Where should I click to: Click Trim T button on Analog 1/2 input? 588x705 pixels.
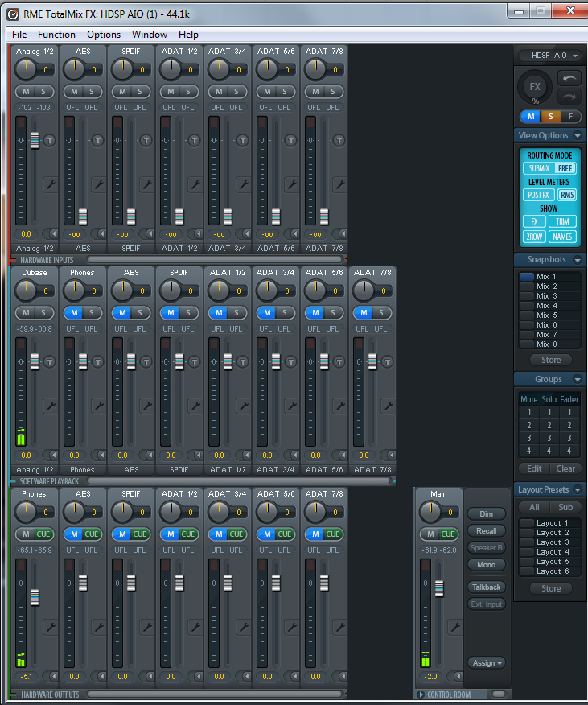point(49,141)
